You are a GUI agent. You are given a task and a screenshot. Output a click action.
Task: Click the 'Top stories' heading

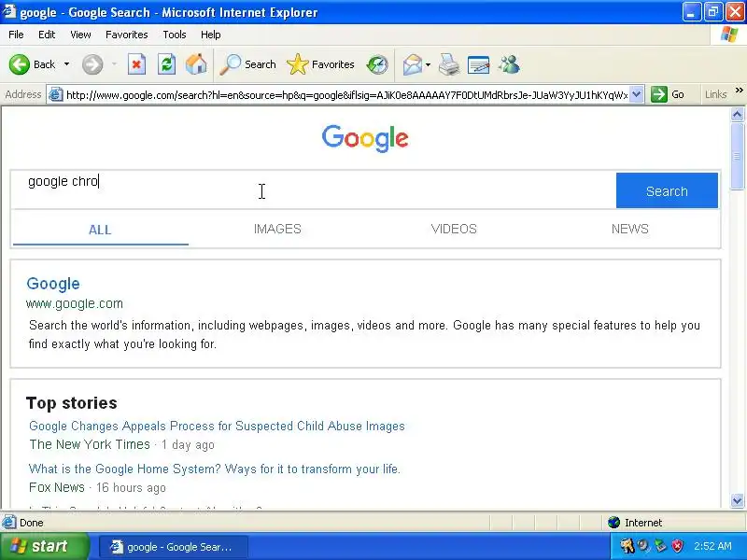pos(72,403)
